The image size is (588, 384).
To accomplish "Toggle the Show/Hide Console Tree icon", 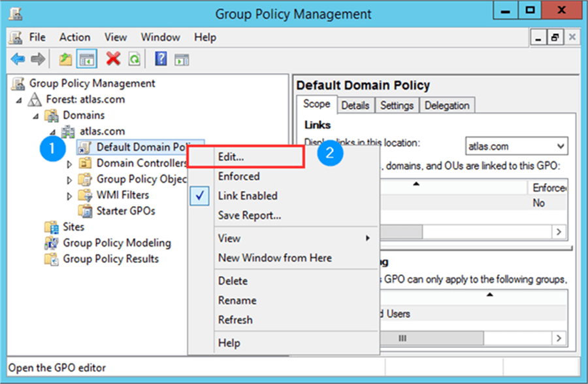I will 87,59.
